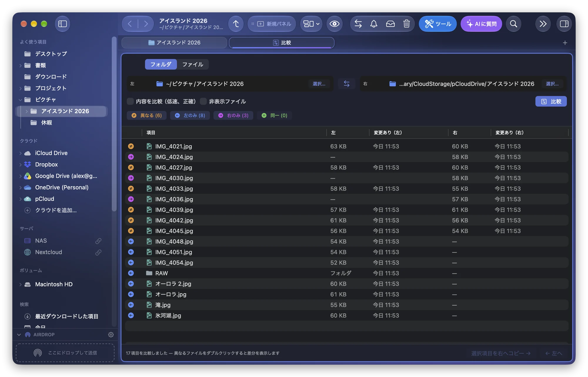This screenshot has height=377, width=588.
Task: Click the sync arrows toolbar icon
Action: (358, 24)
